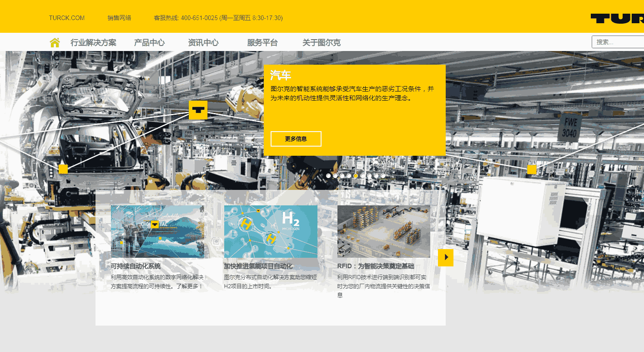Screen dimensions: 644x352
Task: Expand the 产品中心 menu
Action: pos(149,43)
